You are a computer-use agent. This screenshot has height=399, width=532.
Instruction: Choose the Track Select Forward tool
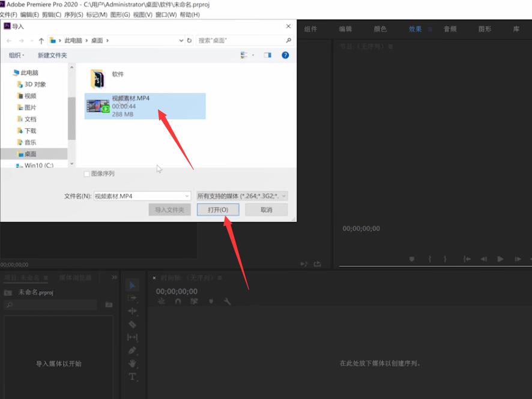click(132, 298)
